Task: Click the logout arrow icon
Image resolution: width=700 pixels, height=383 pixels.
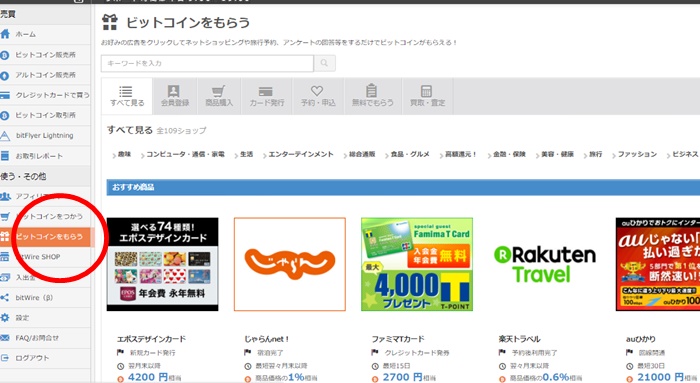Action: coord(5,358)
